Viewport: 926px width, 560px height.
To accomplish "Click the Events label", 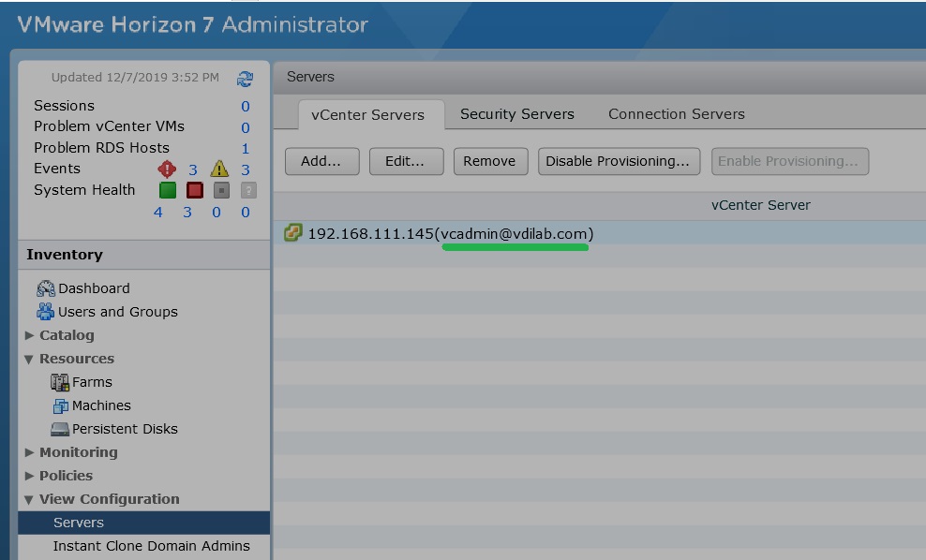I will coord(56,169).
